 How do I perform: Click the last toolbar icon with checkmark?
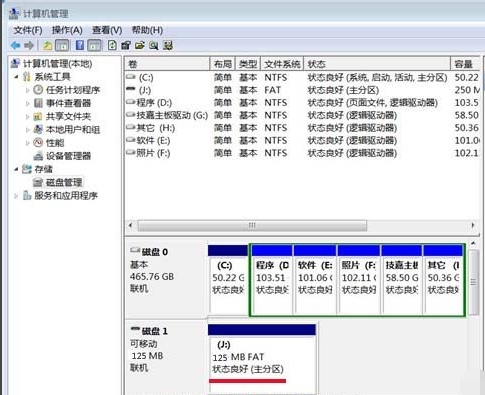click(168, 45)
